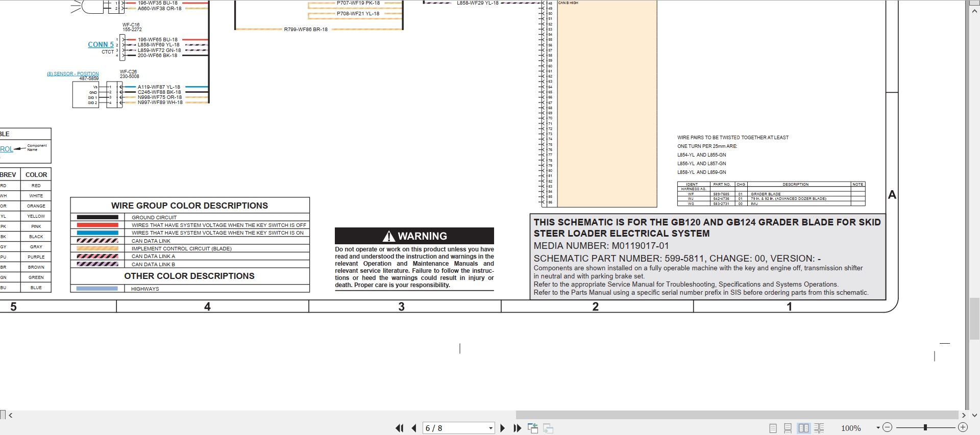The image size is (980, 435).
Task: Go to the first page
Action: click(x=399, y=428)
